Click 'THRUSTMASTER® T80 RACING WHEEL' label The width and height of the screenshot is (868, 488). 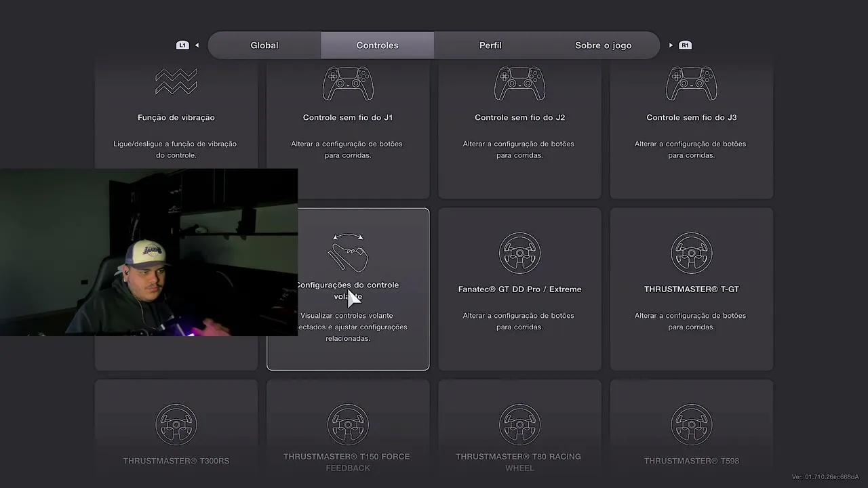click(x=519, y=462)
